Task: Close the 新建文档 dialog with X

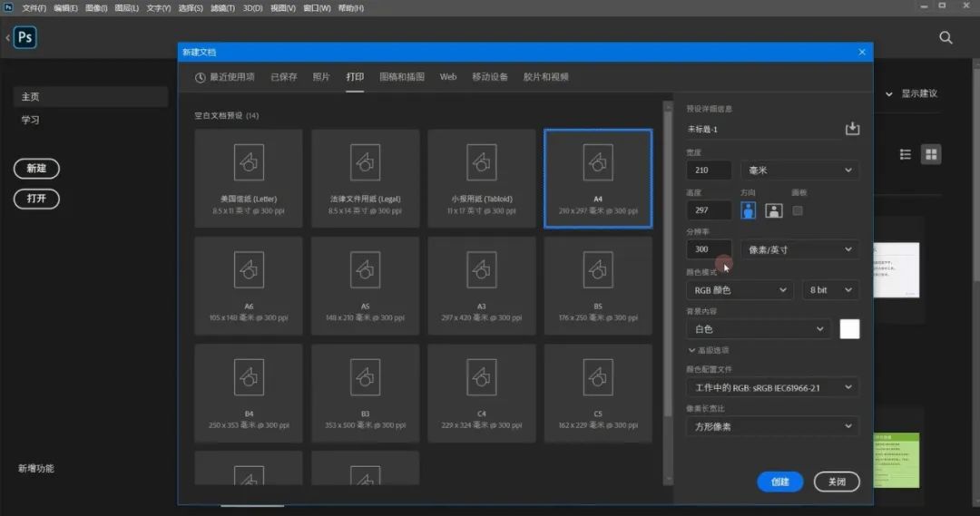Action: coord(862,52)
